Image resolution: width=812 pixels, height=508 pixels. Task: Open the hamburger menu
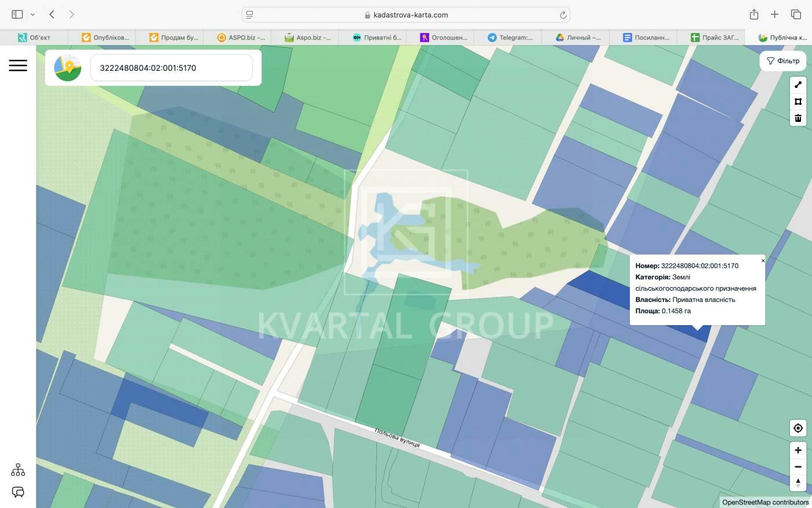pos(18,66)
